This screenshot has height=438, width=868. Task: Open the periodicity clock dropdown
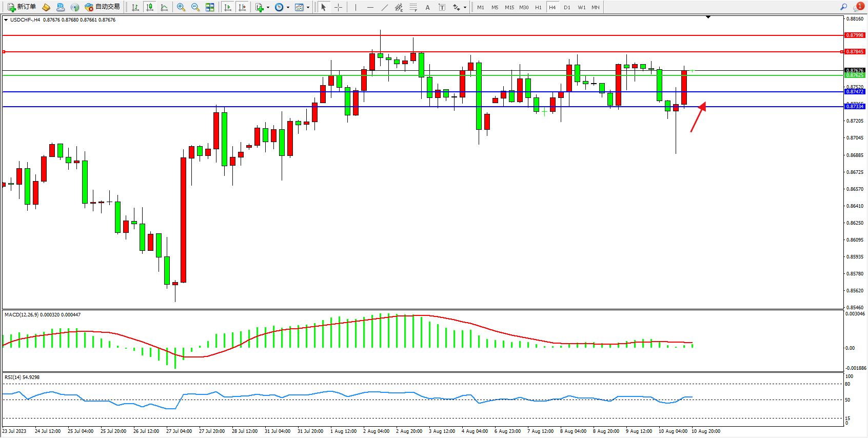click(x=282, y=7)
